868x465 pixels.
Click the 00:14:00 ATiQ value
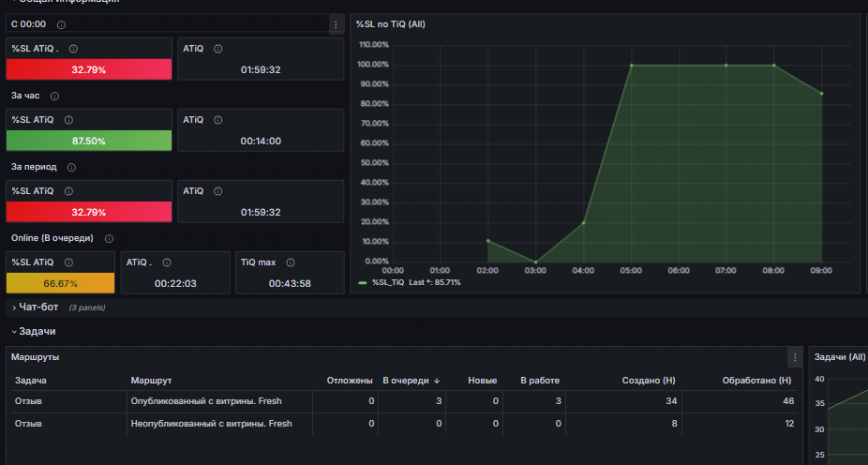261,142
